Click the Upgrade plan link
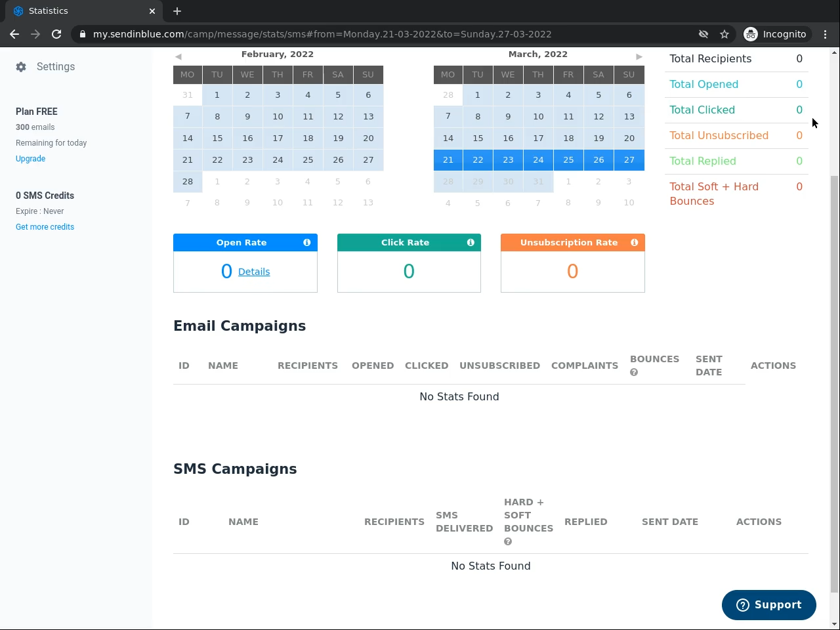This screenshot has width=840, height=630. point(31,159)
